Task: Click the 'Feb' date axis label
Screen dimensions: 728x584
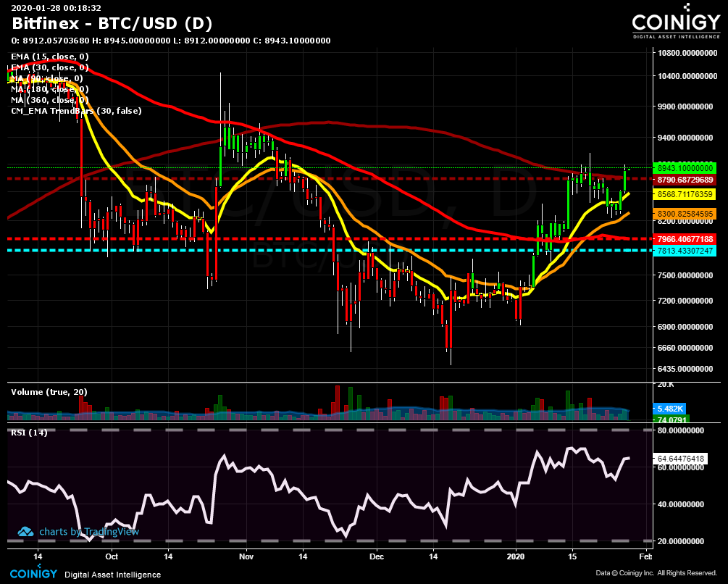Action: 645,556
